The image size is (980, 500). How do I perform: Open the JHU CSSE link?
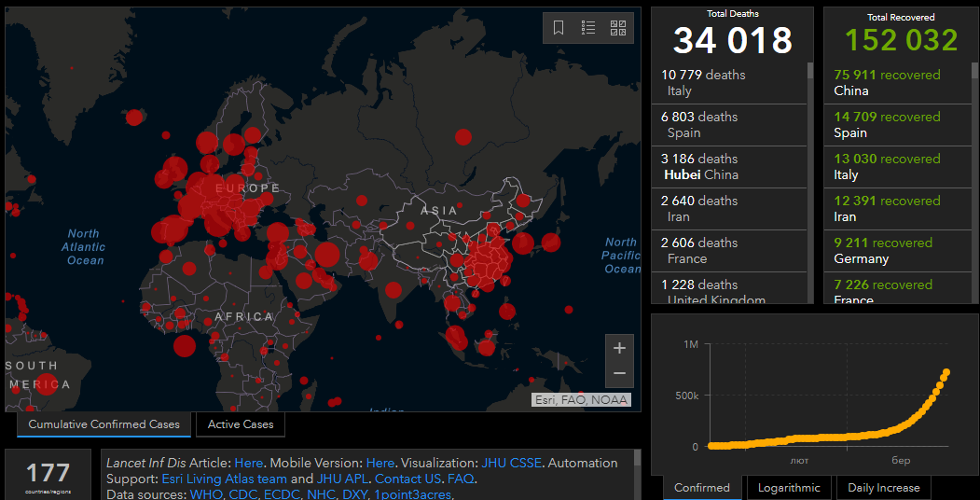511,463
